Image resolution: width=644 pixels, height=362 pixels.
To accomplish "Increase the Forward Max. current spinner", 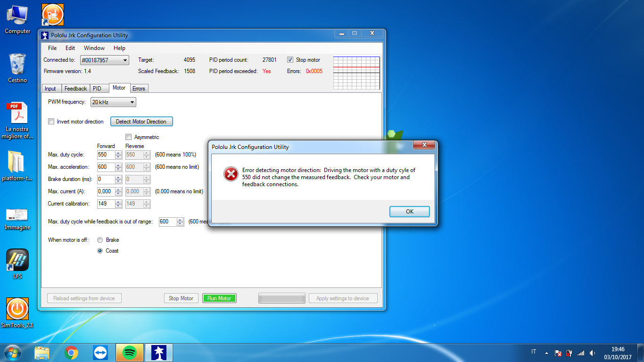I will 118,189.
